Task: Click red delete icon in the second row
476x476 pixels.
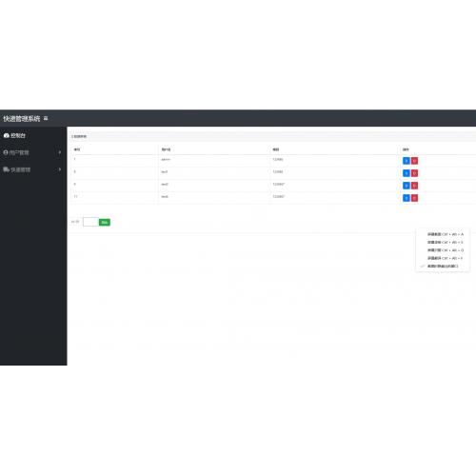Action: click(x=414, y=173)
